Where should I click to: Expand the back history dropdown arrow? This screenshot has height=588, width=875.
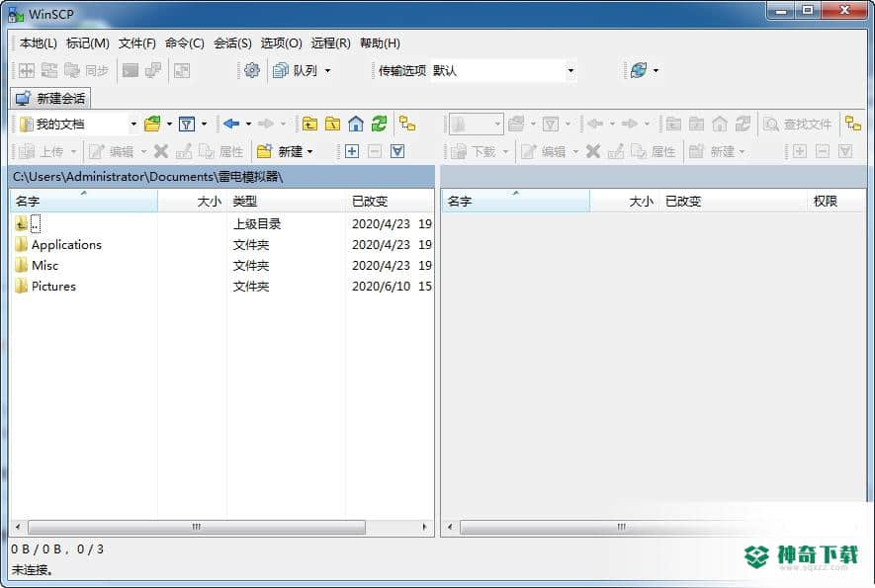[248, 124]
